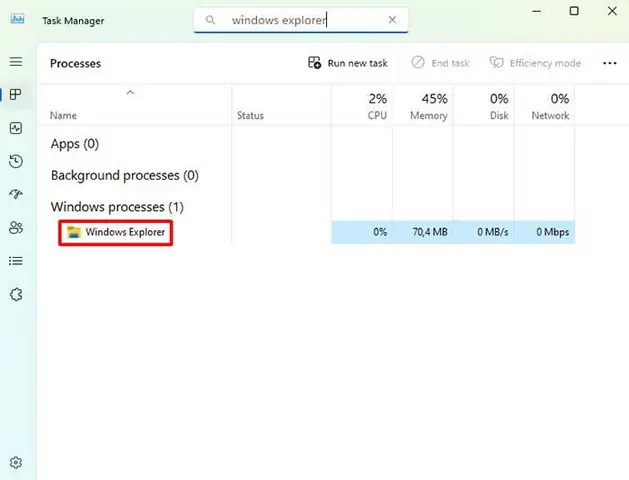The height and width of the screenshot is (480, 629).
Task: Clear the search box with X
Action: 392,20
